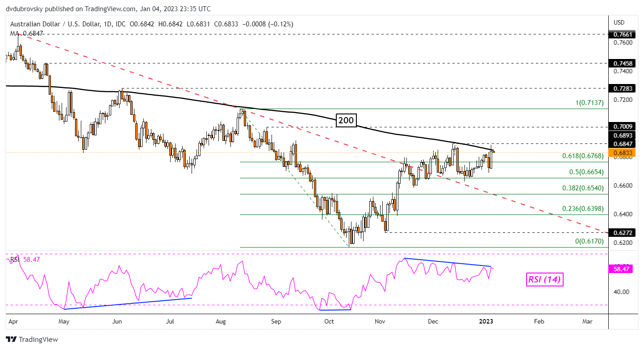The height and width of the screenshot is (349, 644).
Task: Click the Dec label on time axis
Action: 433,321
